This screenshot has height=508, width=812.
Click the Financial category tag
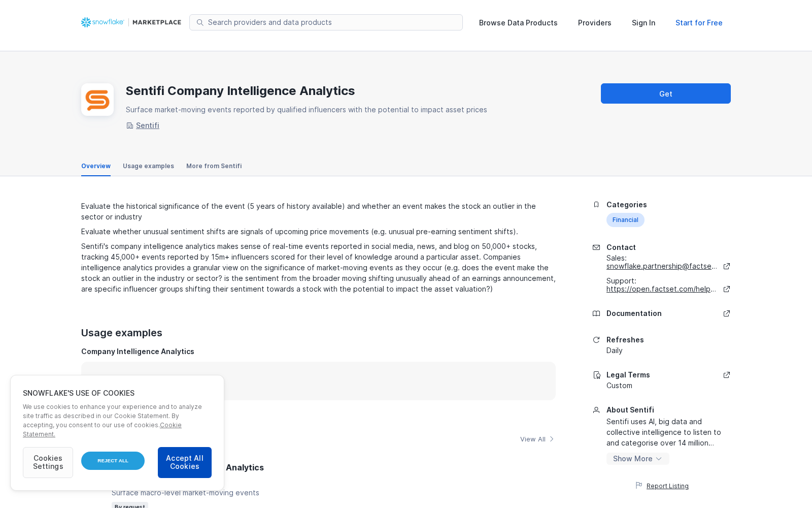click(625, 220)
